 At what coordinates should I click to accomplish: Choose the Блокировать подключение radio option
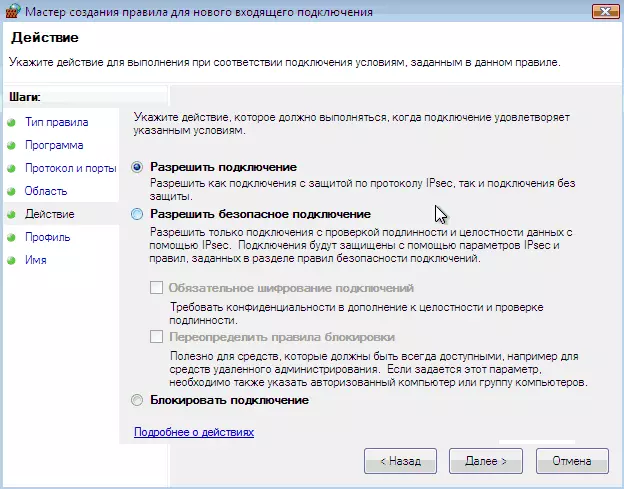click(137, 400)
